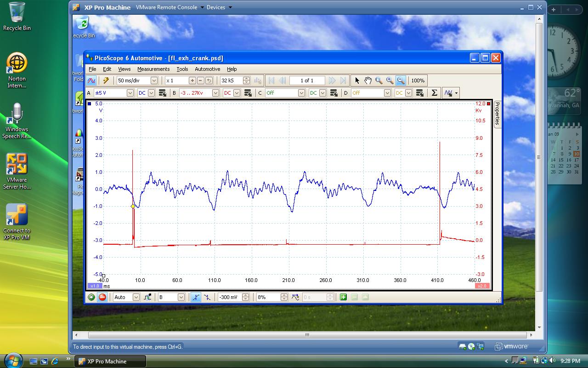Viewport: 588px width, 368px height.
Task: Open Channel A options icon
Action: pyautogui.click(x=162, y=93)
